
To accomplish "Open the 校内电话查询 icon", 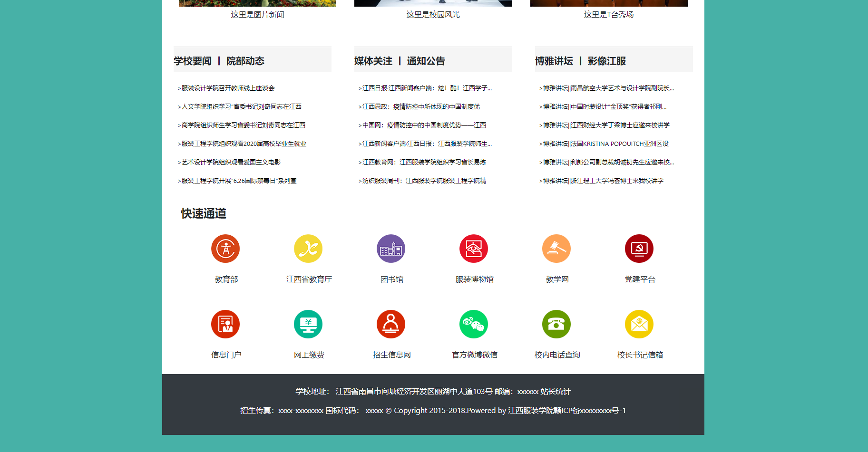I will point(556,324).
